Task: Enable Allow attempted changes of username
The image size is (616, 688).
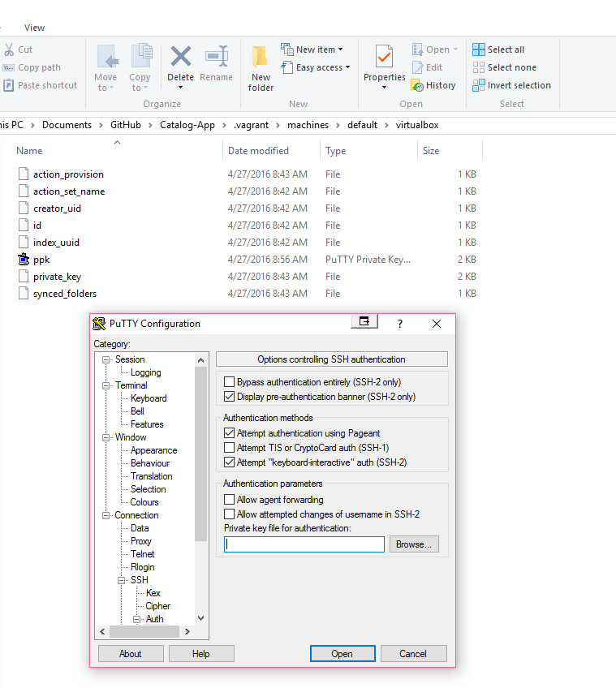Action: click(229, 514)
